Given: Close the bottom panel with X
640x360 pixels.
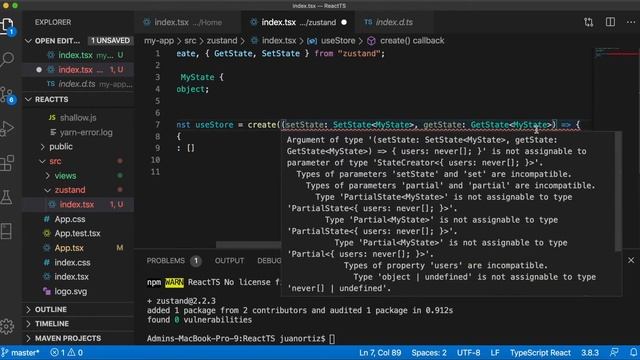Looking at the screenshot, I should tap(631, 260).
